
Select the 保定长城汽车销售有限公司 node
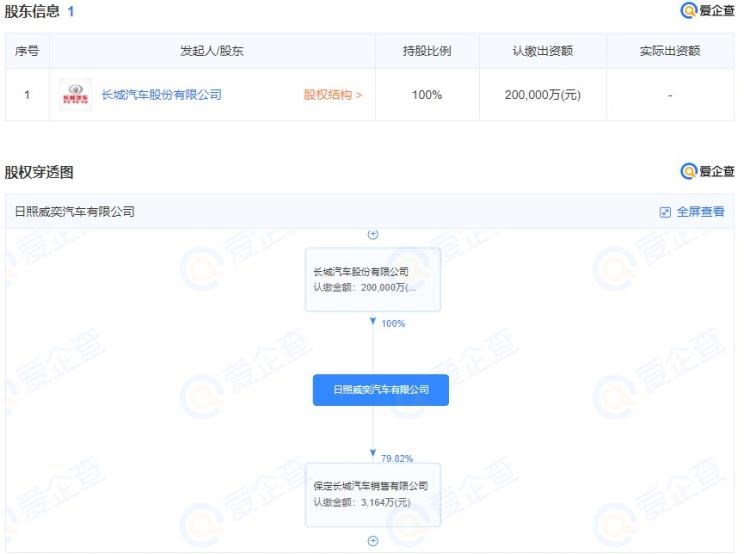coord(373,495)
